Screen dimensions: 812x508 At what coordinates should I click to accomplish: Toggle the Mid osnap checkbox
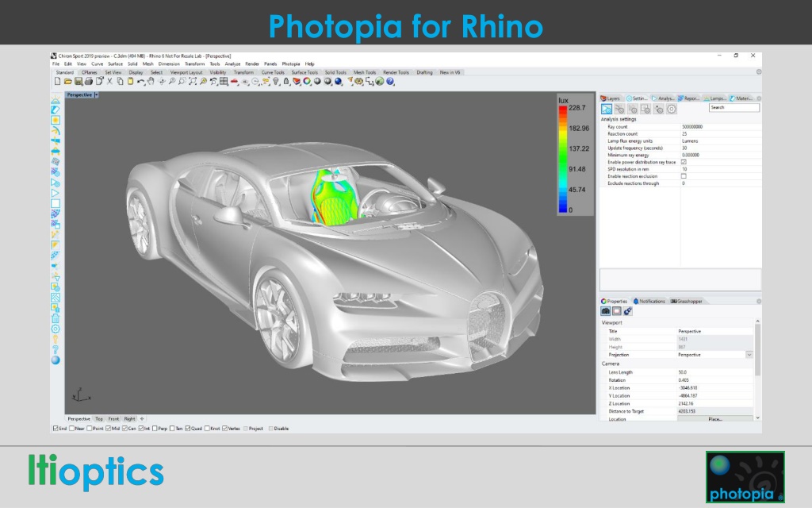click(108, 429)
